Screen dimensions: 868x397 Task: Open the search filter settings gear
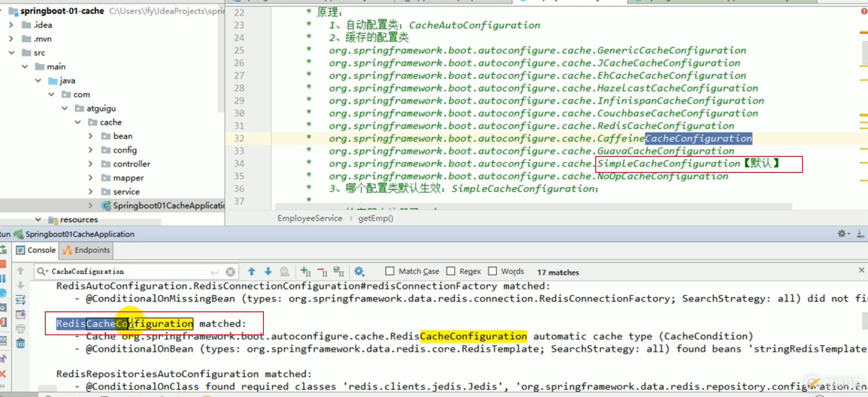coord(359,271)
